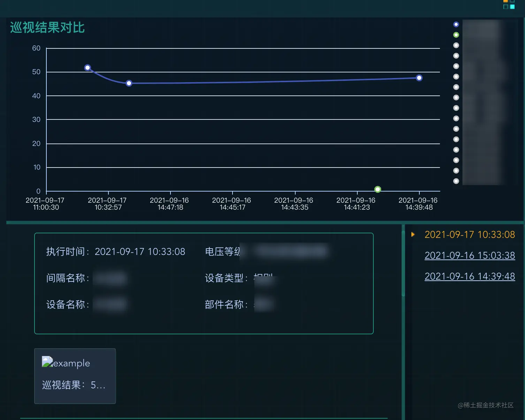This screenshot has height=420, width=525.
Task: Toggle the green series legend marker
Action: [456, 35]
